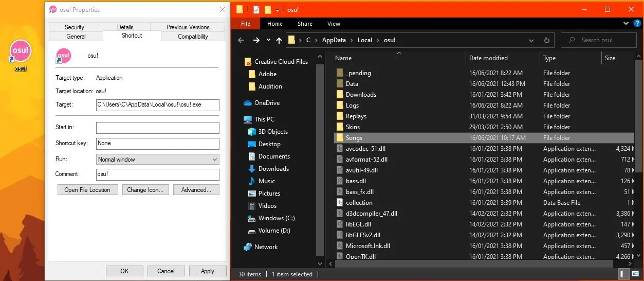Click Properties quick access toolbar icon
This screenshot has width=644, height=281.
click(x=256, y=9)
